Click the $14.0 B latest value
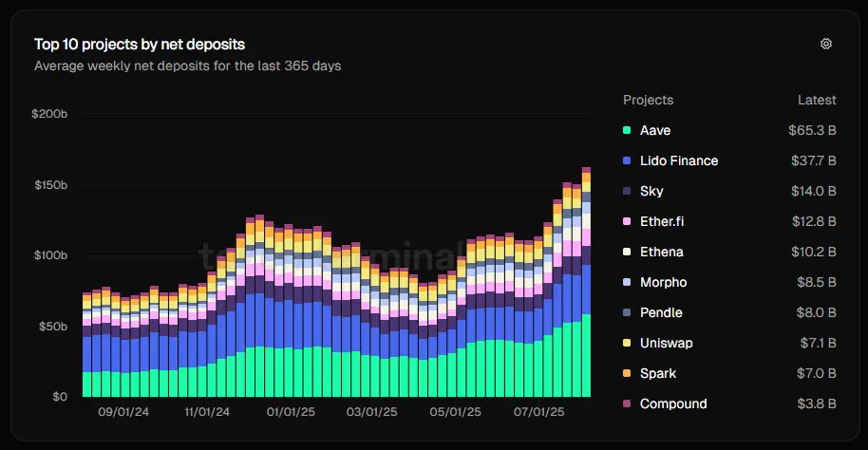The width and height of the screenshot is (868, 450). tap(813, 191)
